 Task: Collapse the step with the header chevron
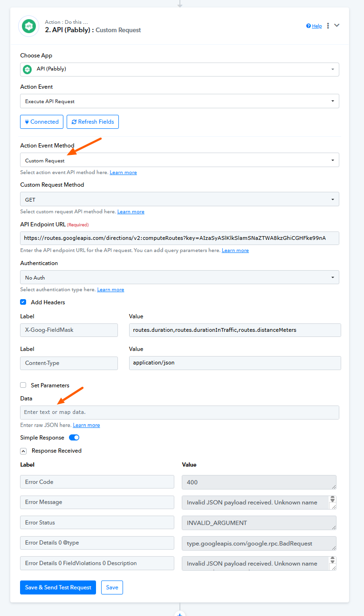coord(337,26)
